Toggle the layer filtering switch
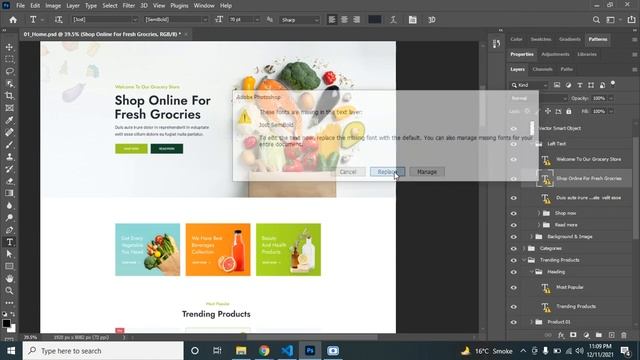 pos(613,83)
